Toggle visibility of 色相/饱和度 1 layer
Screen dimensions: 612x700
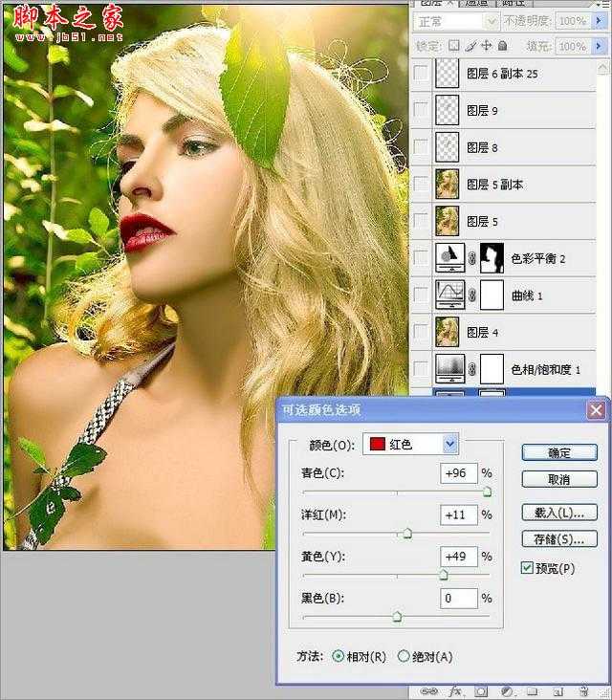click(x=421, y=369)
